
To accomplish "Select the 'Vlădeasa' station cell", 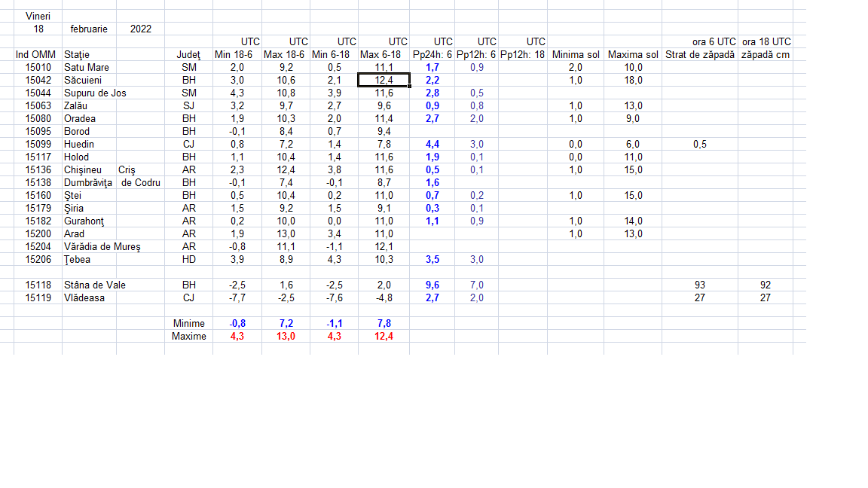I will click(x=84, y=297).
